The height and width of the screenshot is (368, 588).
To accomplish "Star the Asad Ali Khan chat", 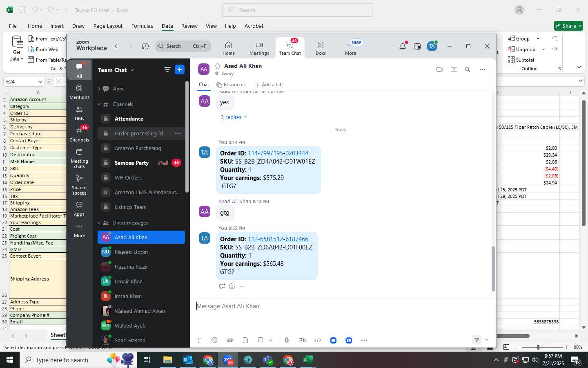I will [218, 66].
